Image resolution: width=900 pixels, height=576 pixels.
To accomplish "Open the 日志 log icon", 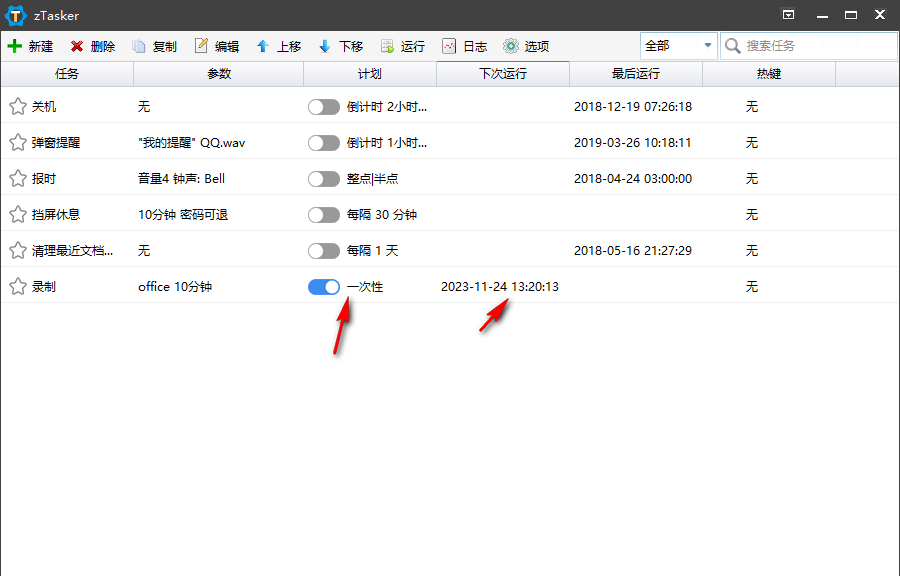I will 449,46.
